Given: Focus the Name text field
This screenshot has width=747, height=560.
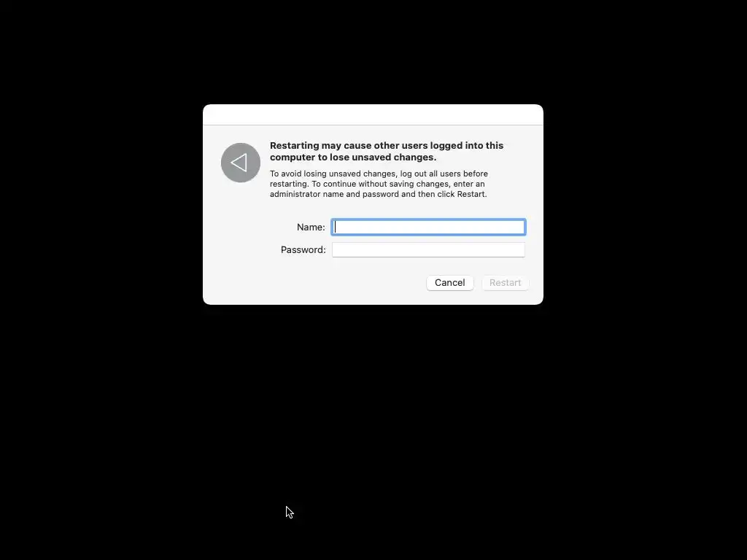Looking at the screenshot, I should [428, 227].
